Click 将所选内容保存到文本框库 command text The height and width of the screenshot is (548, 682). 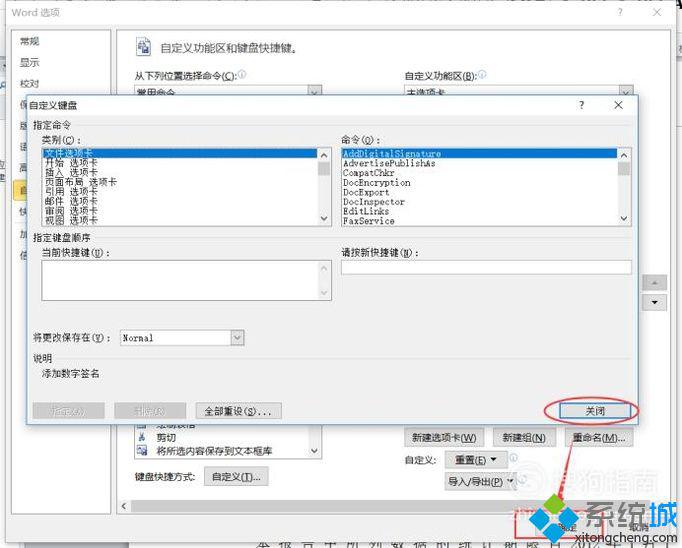pyautogui.click(x=214, y=451)
